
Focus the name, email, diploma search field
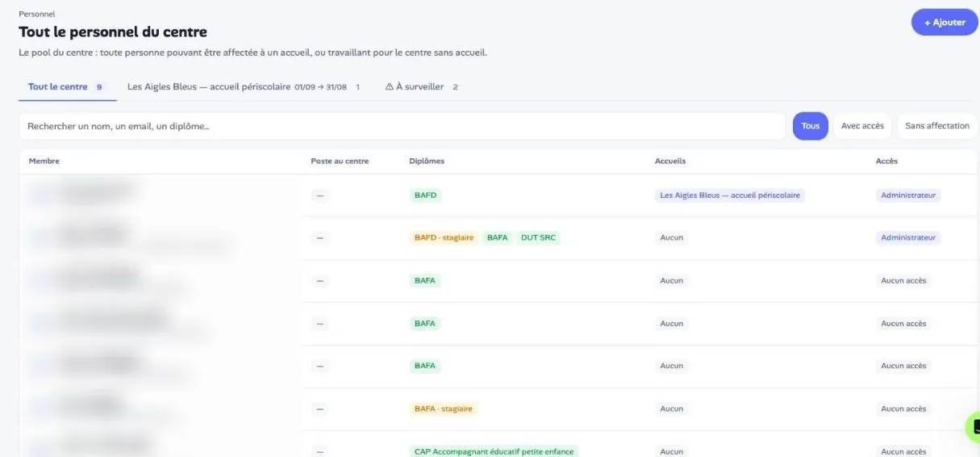402,126
